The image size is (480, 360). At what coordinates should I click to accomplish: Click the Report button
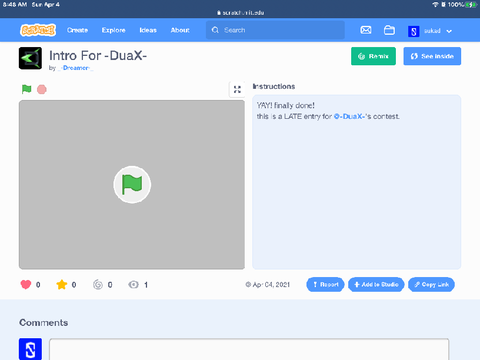325,284
